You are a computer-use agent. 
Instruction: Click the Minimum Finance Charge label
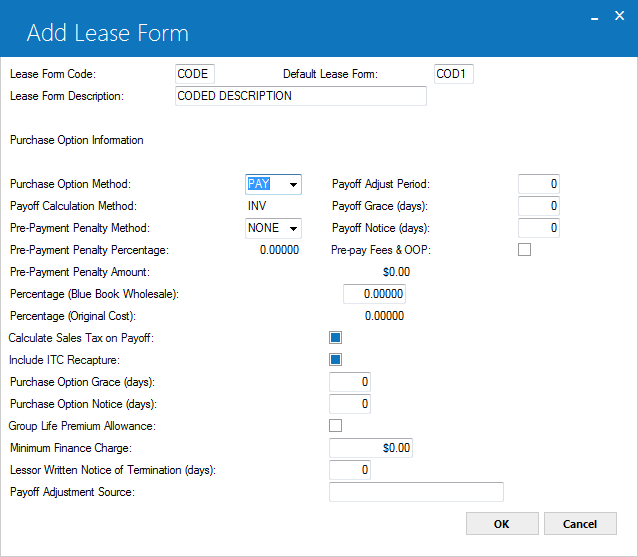[x=71, y=448]
